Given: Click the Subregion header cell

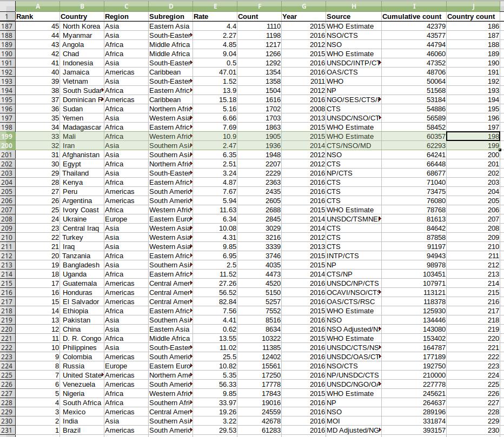Looking at the screenshot, I should pyautogui.click(x=171, y=17).
